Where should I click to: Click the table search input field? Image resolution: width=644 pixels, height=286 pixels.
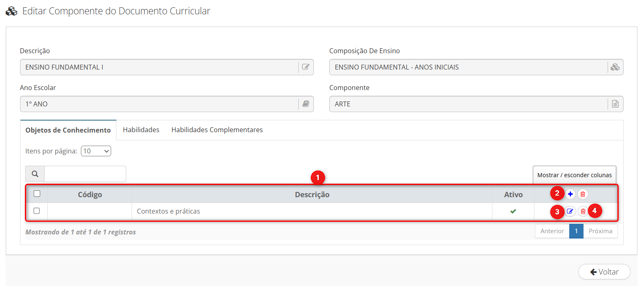85,174
